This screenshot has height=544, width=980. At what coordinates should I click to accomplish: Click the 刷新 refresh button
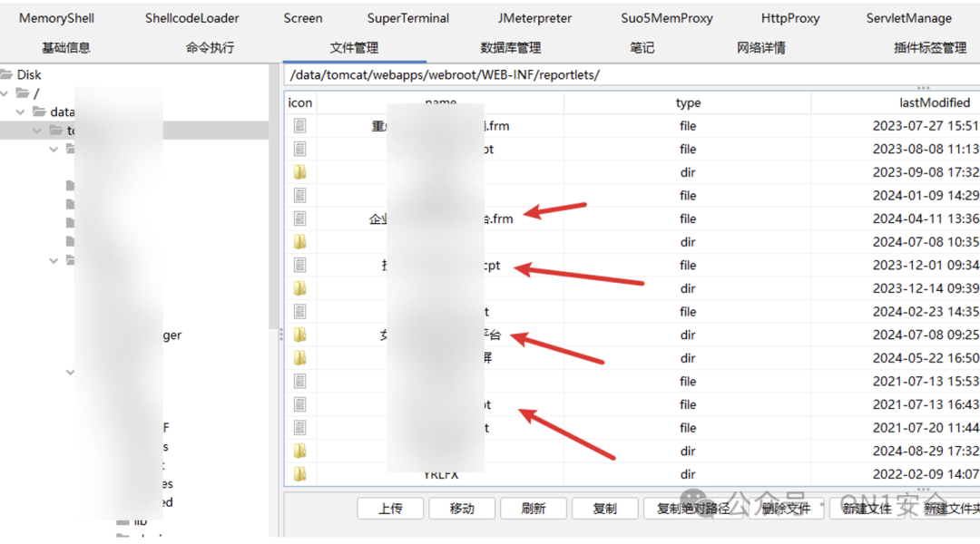pyautogui.click(x=533, y=509)
